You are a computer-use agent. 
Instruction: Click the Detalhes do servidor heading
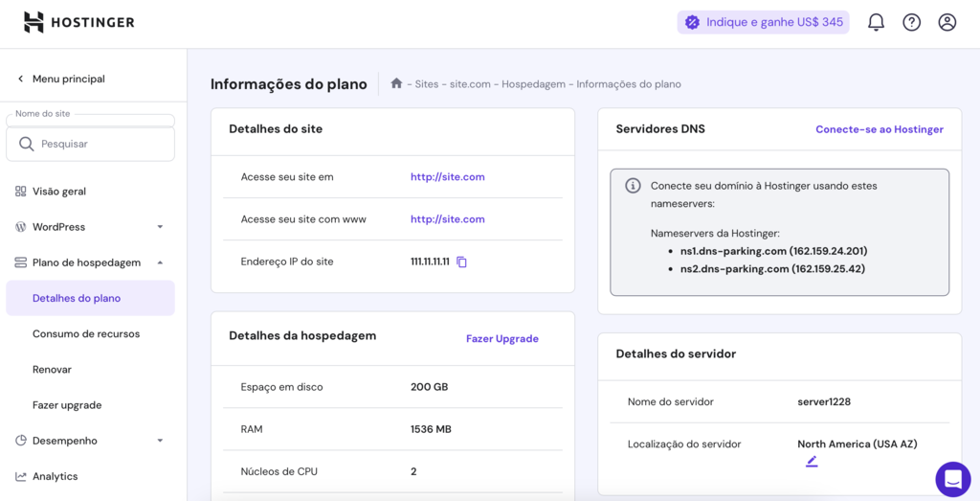pos(676,354)
